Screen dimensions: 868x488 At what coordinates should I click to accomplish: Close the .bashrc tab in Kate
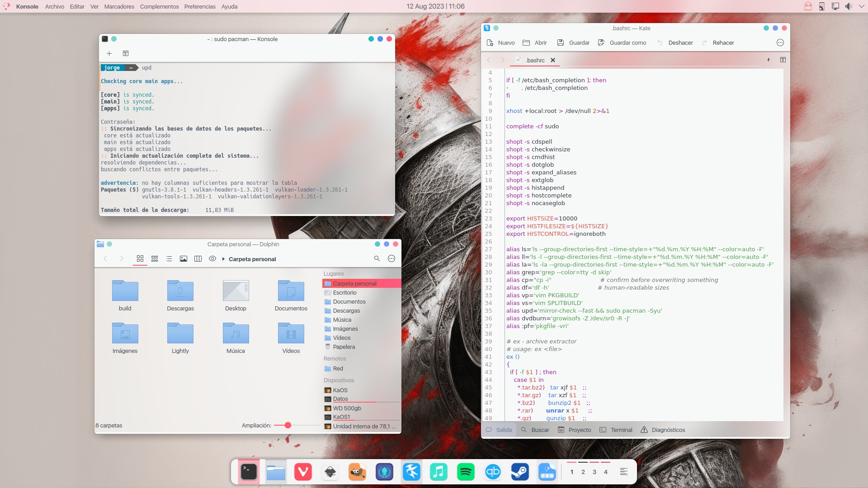pyautogui.click(x=552, y=61)
